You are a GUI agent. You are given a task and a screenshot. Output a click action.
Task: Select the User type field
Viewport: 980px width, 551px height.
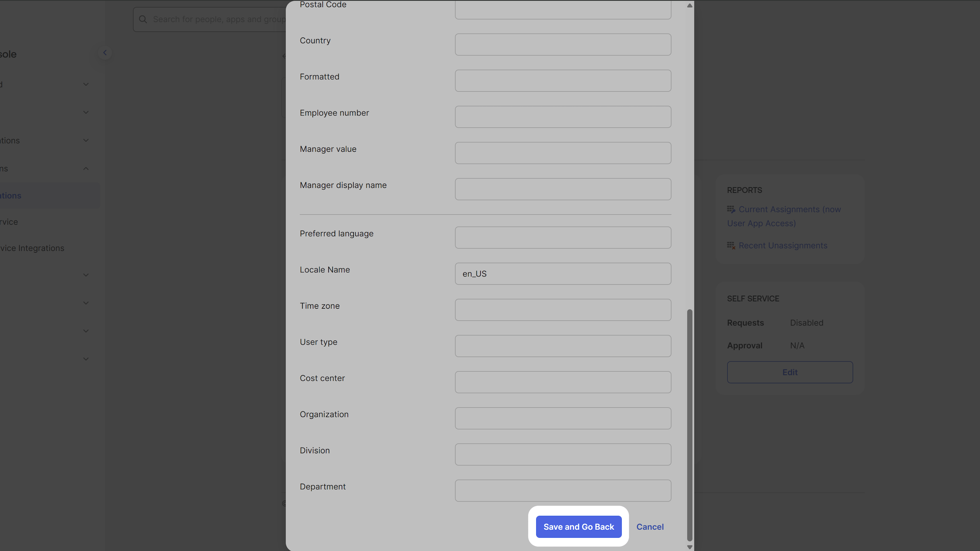coord(563,346)
